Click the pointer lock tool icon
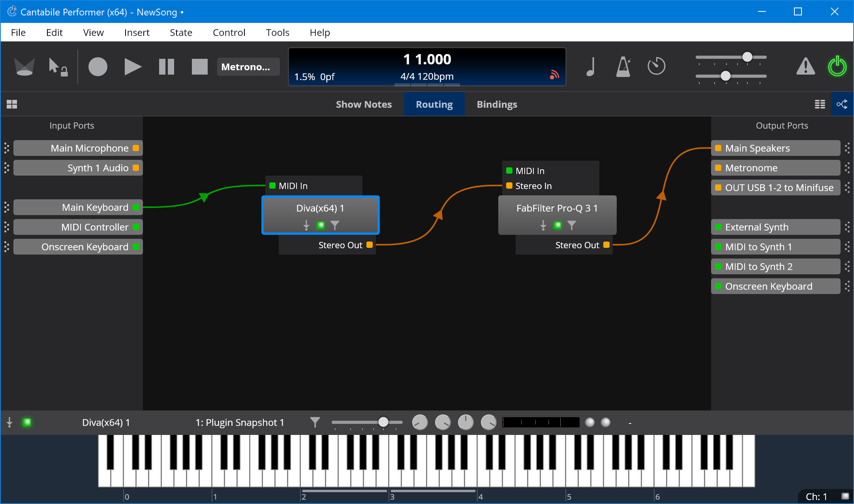The width and height of the screenshot is (854, 504). point(58,67)
